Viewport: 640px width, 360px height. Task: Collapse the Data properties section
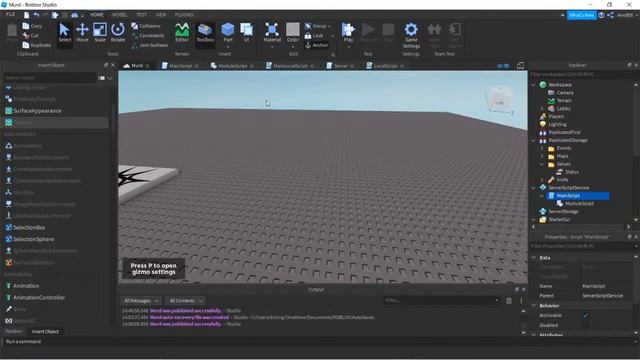533,258
